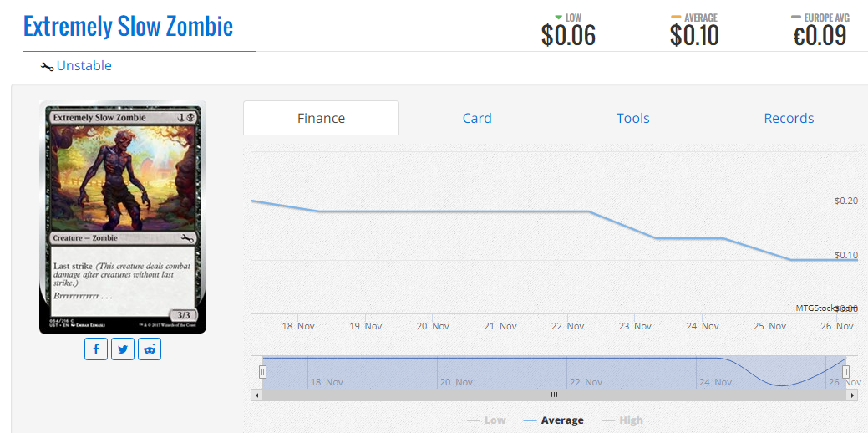Click the navigator scrollbar center grip
The image size is (868, 433).
[x=554, y=395]
